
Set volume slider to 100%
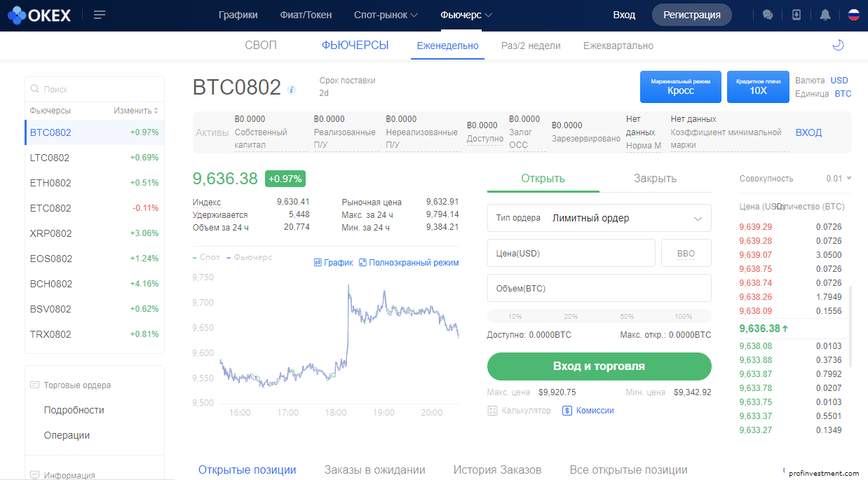683,316
